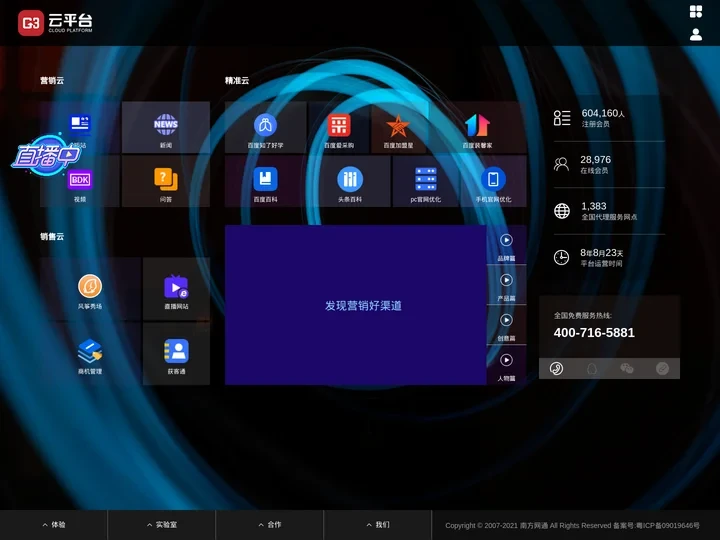Play the 创意篇 video
The width and height of the screenshot is (720, 540).
coord(506,325)
